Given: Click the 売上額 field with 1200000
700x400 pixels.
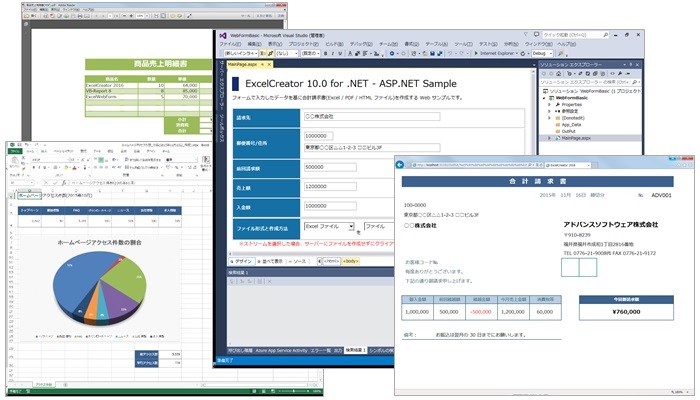Looking at the screenshot, I should [330, 187].
